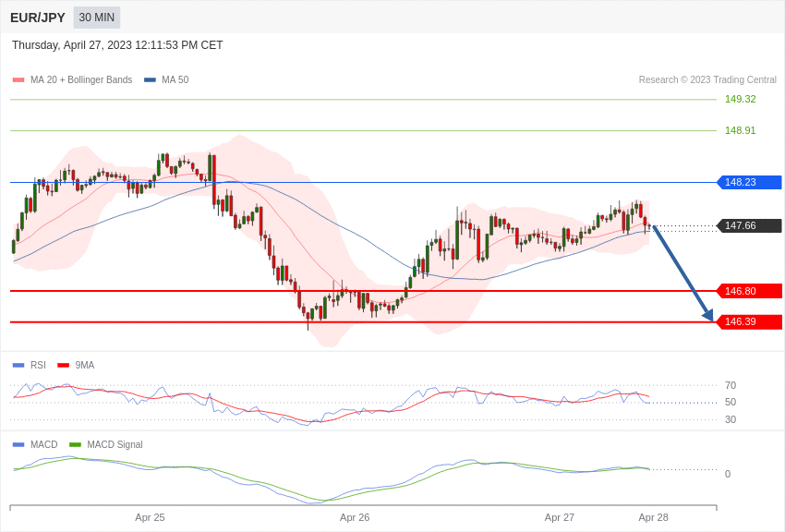
Task: Click the RSI 50 axis value
Action: (x=731, y=402)
